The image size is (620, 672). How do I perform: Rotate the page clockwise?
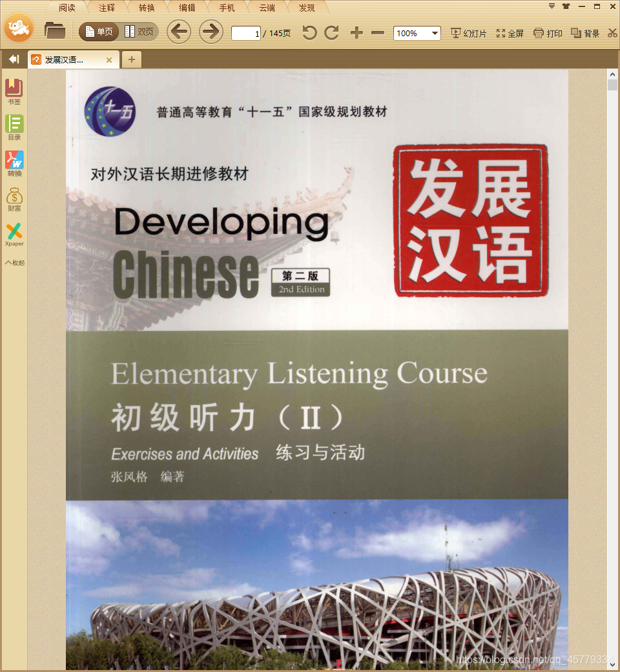pyautogui.click(x=332, y=33)
